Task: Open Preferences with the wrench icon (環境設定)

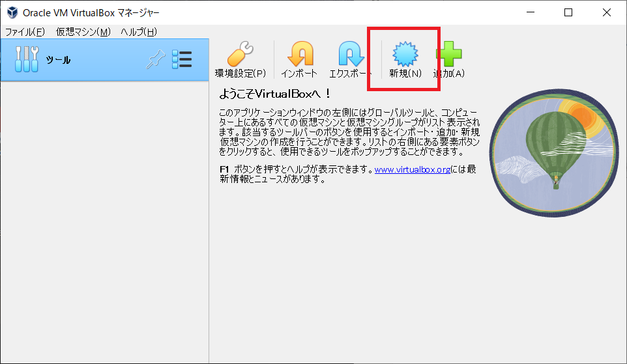Action: click(x=240, y=59)
